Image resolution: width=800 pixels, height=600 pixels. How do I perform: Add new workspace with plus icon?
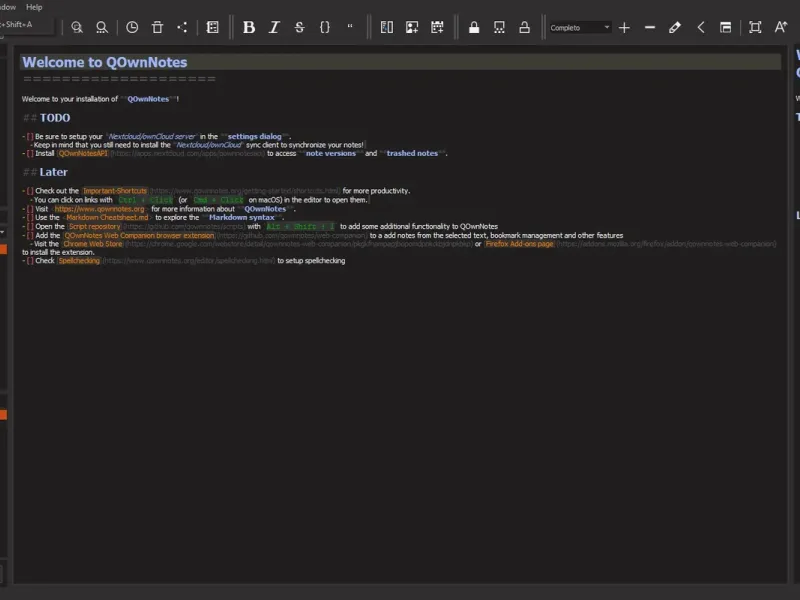pyautogui.click(x=624, y=27)
